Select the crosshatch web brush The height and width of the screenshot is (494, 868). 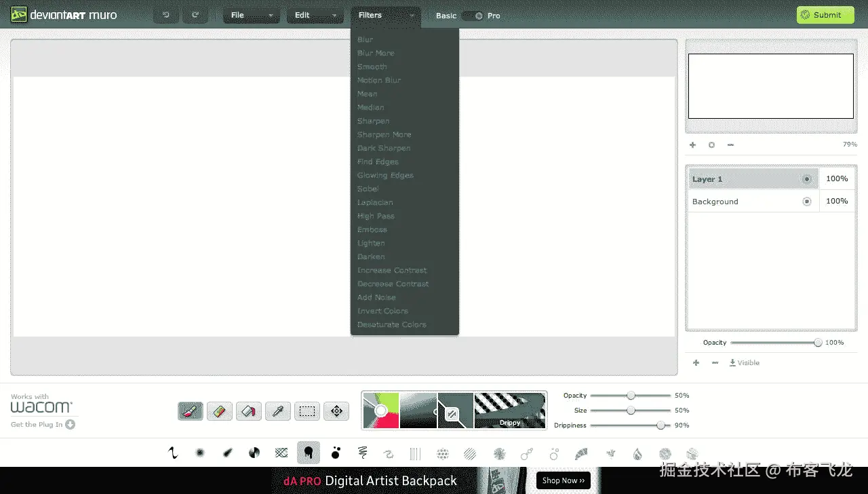point(281,453)
